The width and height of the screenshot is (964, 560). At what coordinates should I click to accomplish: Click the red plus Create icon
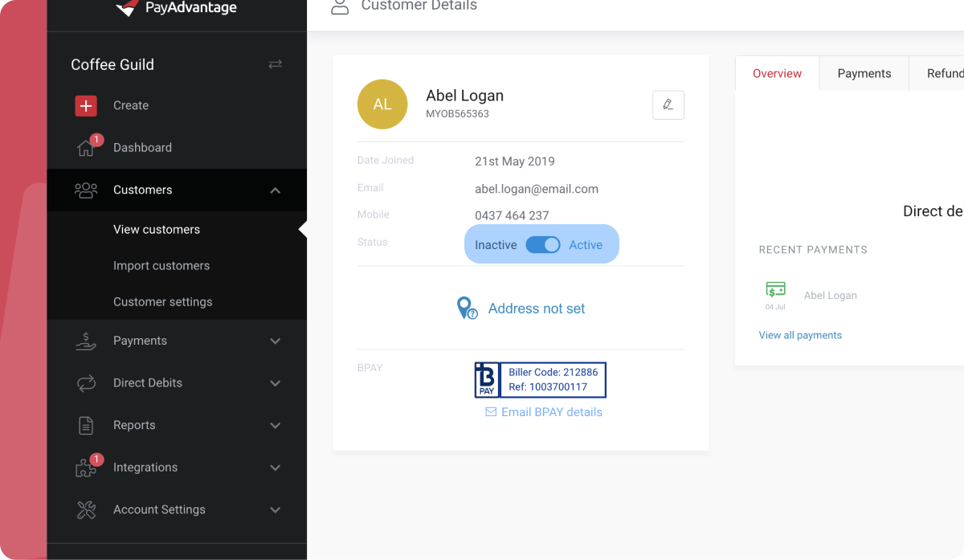point(86,105)
